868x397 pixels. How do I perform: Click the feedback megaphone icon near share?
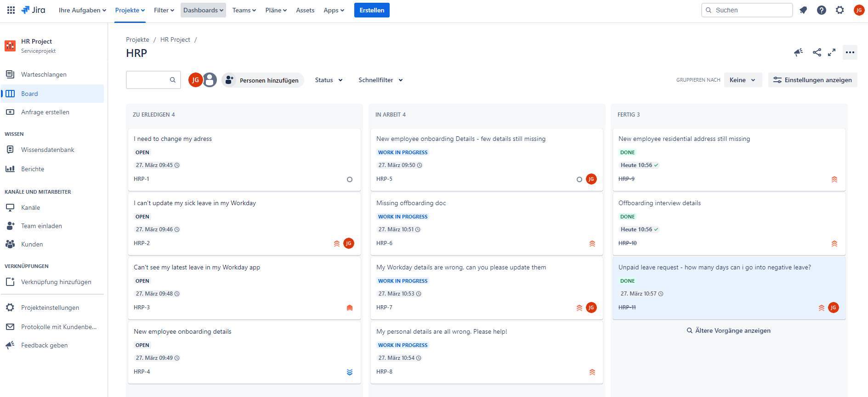point(798,52)
